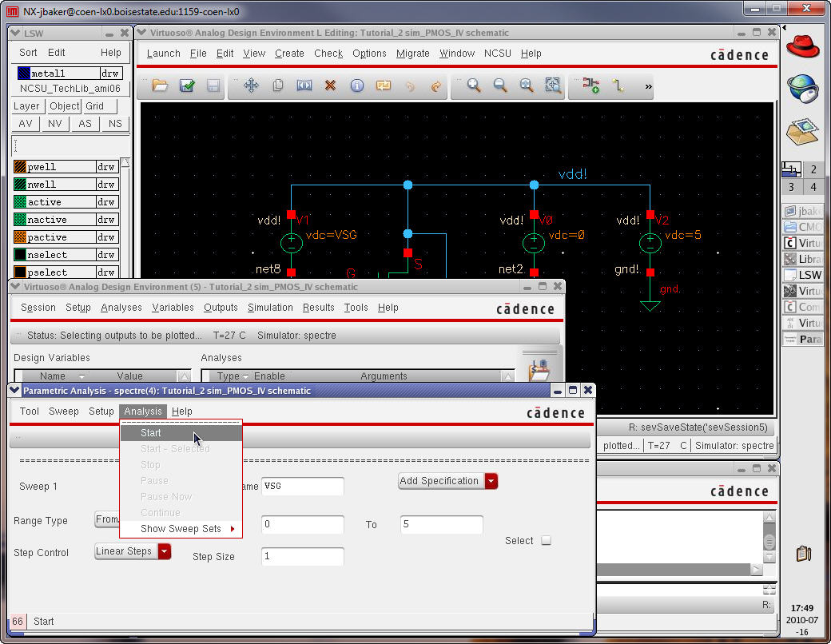The width and height of the screenshot is (831, 644).
Task: Expand the Show Sweep Sets submenu
Action: 181,529
